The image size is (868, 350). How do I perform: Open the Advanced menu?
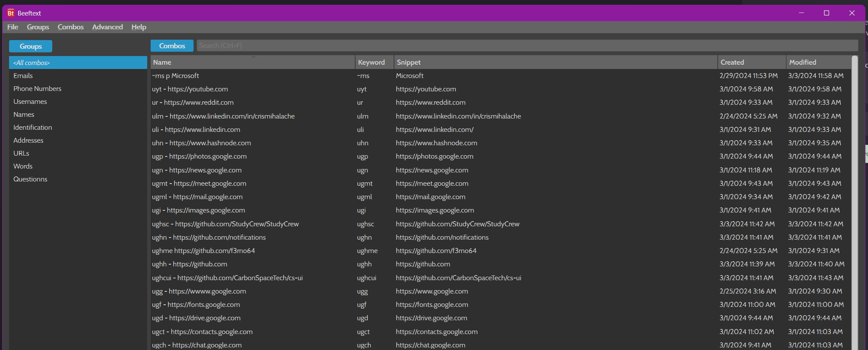[x=107, y=27]
